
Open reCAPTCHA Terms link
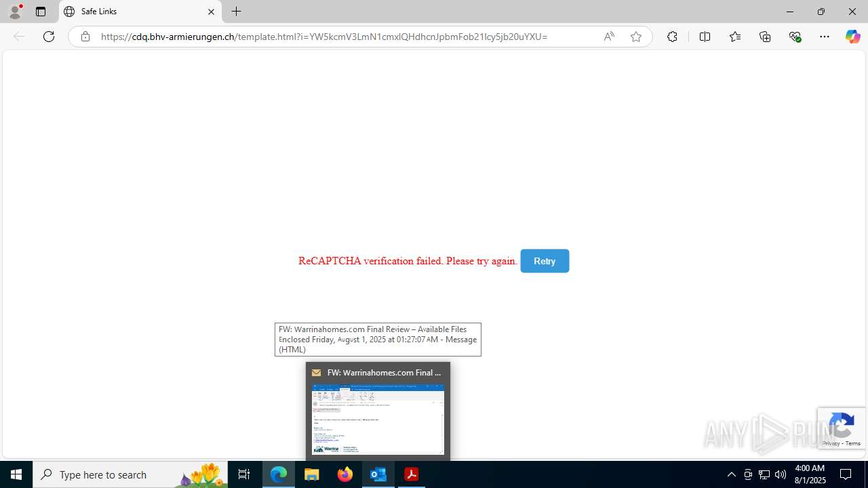coord(853,443)
